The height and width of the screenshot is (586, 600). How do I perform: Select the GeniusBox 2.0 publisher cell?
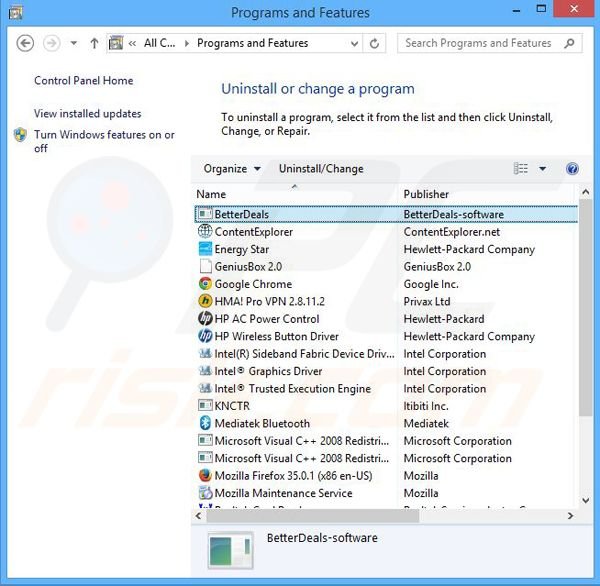(x=437, y=266)
